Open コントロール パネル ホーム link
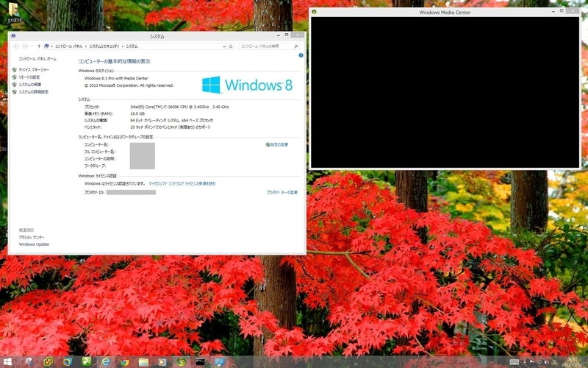Viewport: 588px width, 368px height. click(37, 59)
